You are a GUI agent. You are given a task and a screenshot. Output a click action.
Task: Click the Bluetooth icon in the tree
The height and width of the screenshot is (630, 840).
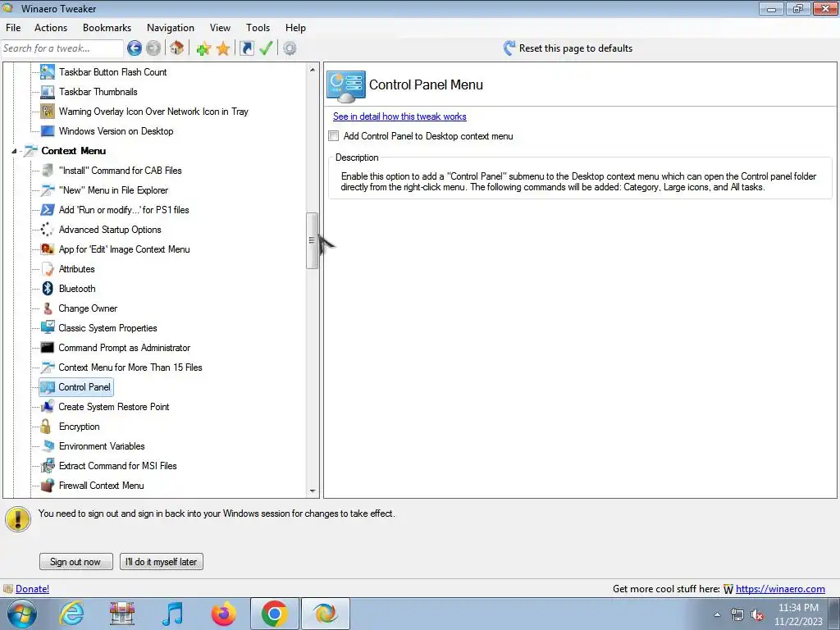48,288
